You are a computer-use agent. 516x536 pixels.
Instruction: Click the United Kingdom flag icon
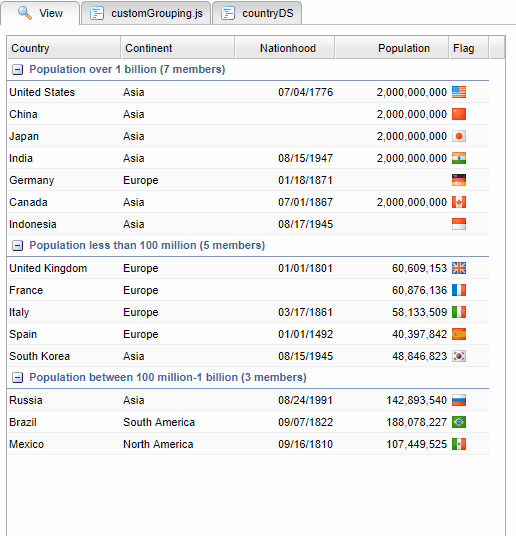pyautogui.click(x=459, y=268)
